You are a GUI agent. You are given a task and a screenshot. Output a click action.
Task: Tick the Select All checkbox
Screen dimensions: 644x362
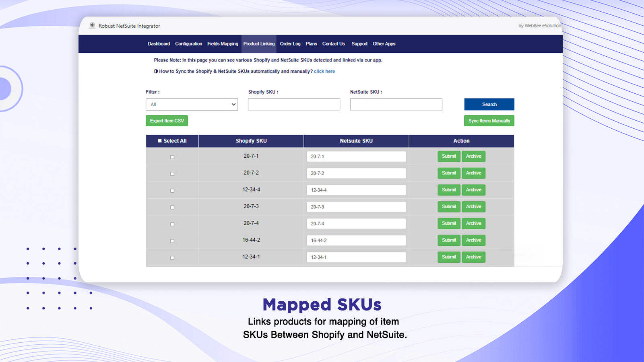pyautogui.click(x=160, y=141)
